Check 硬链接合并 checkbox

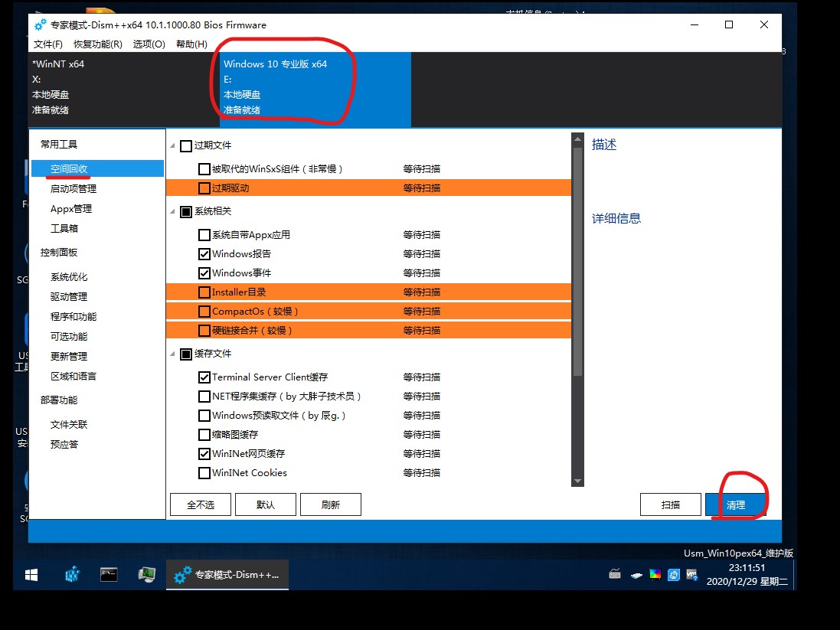(x=204, y=331)
